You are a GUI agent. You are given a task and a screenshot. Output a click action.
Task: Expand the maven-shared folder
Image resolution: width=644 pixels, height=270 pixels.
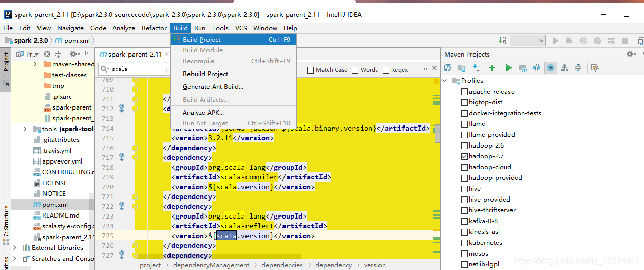coord(35,64)
